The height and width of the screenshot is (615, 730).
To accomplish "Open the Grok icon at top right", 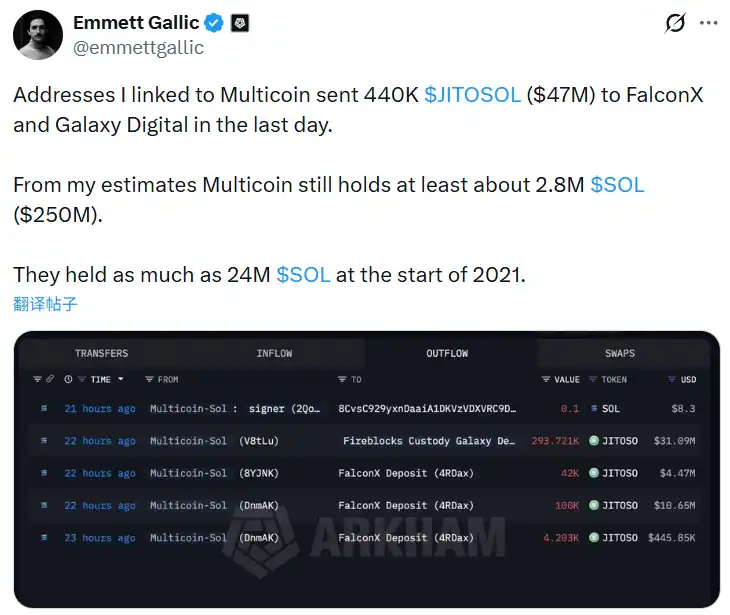I will point(674,23).
